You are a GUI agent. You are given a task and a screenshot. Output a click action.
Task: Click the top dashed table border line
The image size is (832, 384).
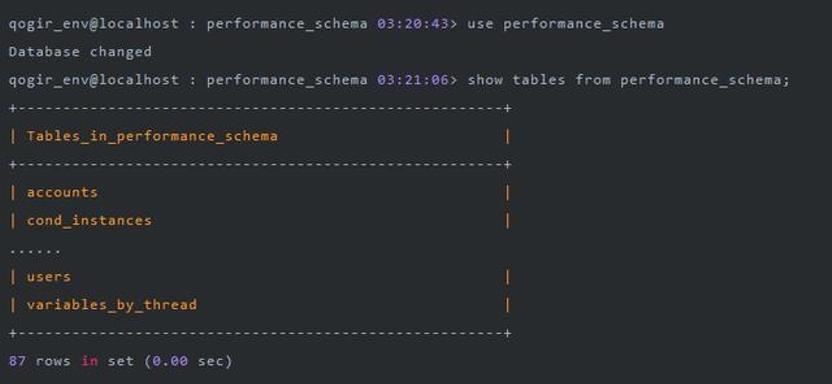[260, 108]
